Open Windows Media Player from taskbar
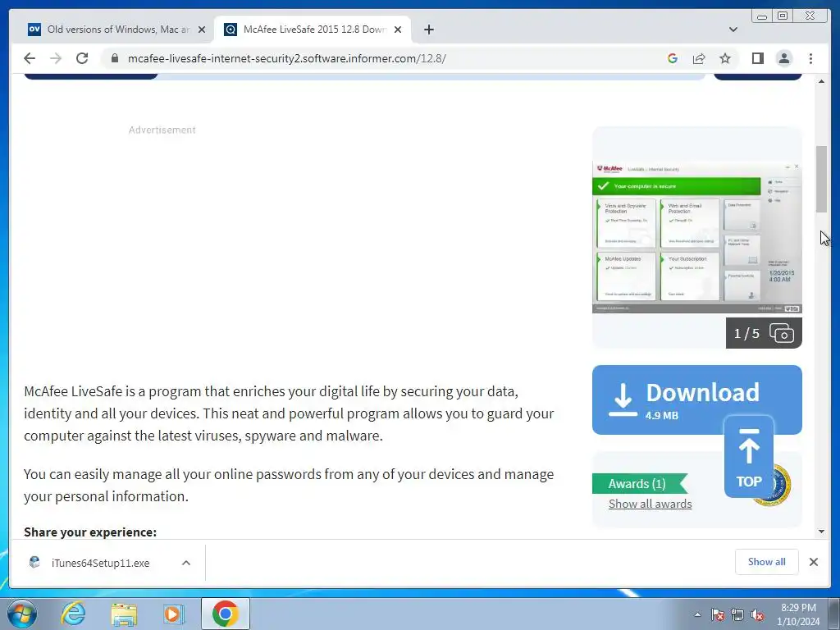This screenshot has width=840, height=630. coord(173,614)
